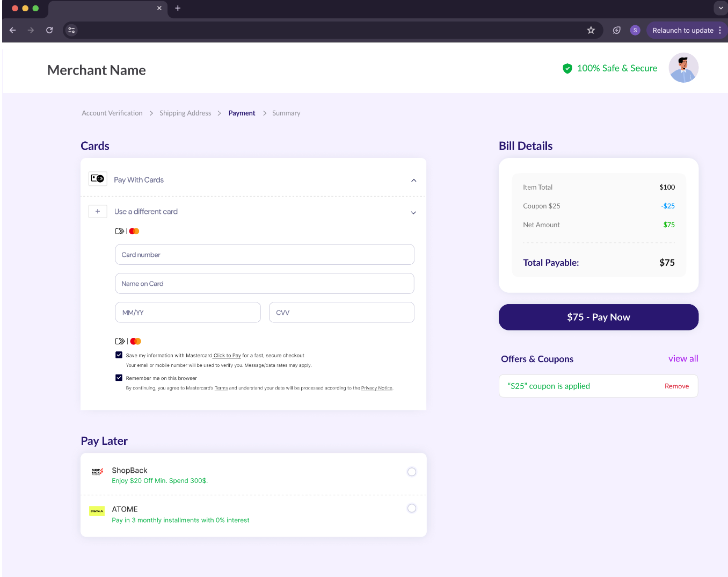
Task: Expand Use a different card chevron
Action: 413,213
